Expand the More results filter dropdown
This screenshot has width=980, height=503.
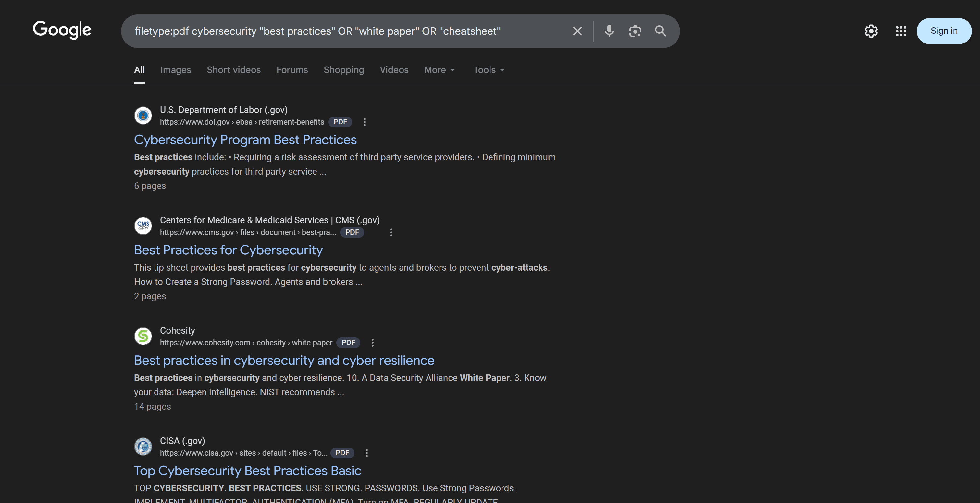[439, 70]
